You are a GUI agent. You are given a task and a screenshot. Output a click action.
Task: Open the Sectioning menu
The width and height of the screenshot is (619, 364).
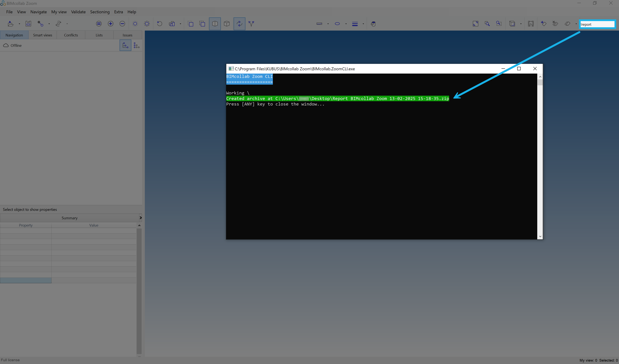click(x=100, y=12)
